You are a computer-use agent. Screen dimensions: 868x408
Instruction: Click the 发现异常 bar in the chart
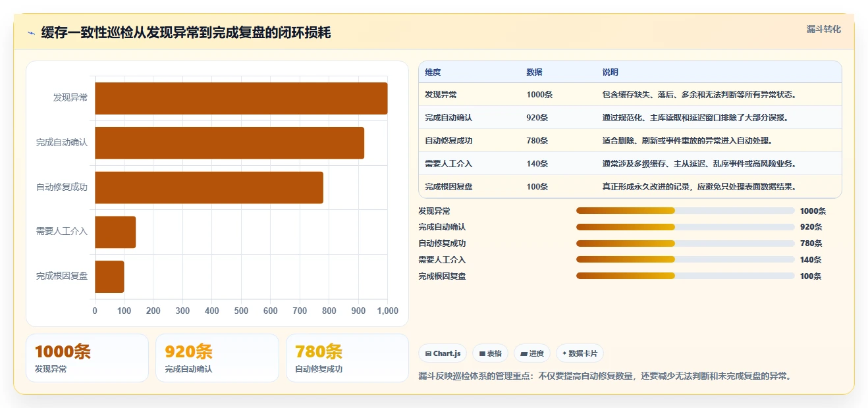[241, 98]
